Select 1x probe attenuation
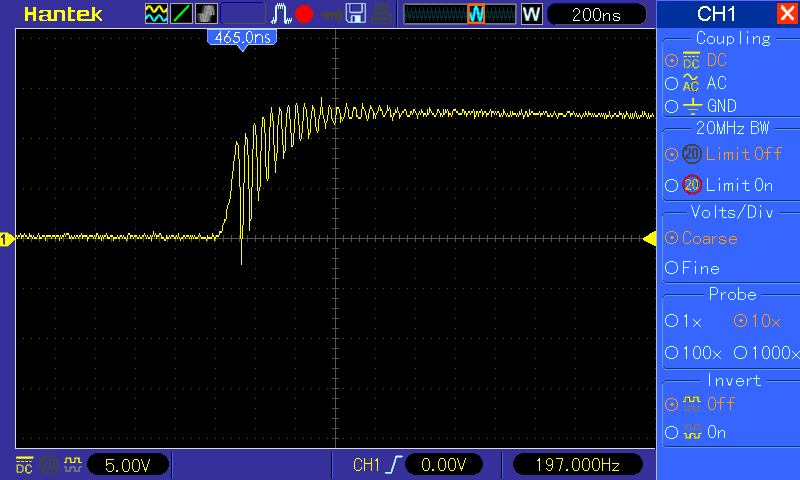800x480 pixels. point(684,321)
